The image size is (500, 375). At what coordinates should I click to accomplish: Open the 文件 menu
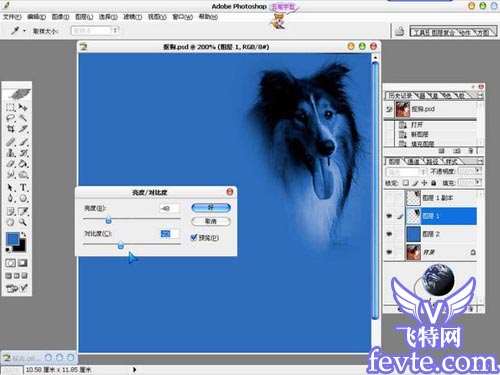point(12,17)
